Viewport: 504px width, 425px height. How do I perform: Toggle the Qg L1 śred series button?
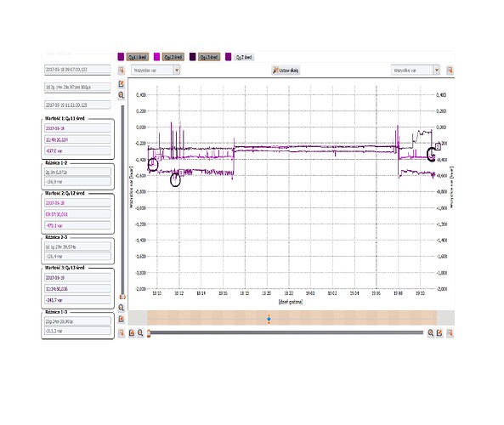tap(137, 57)
